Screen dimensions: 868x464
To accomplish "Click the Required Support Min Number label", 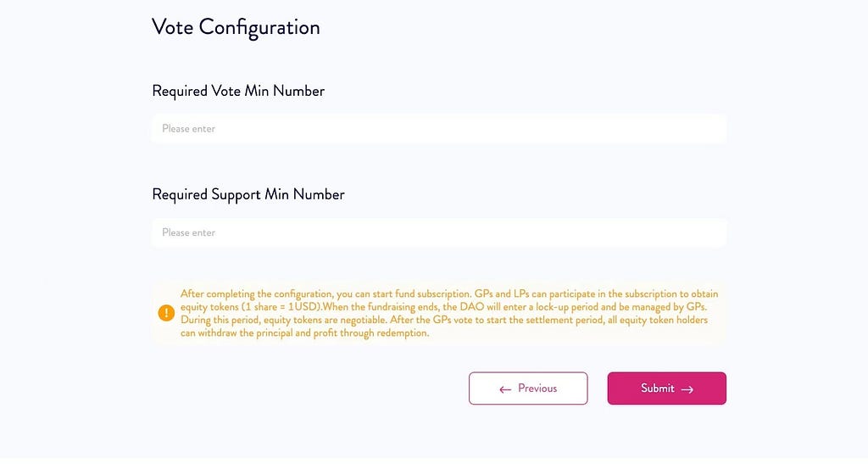I will (x=248, y=194).
